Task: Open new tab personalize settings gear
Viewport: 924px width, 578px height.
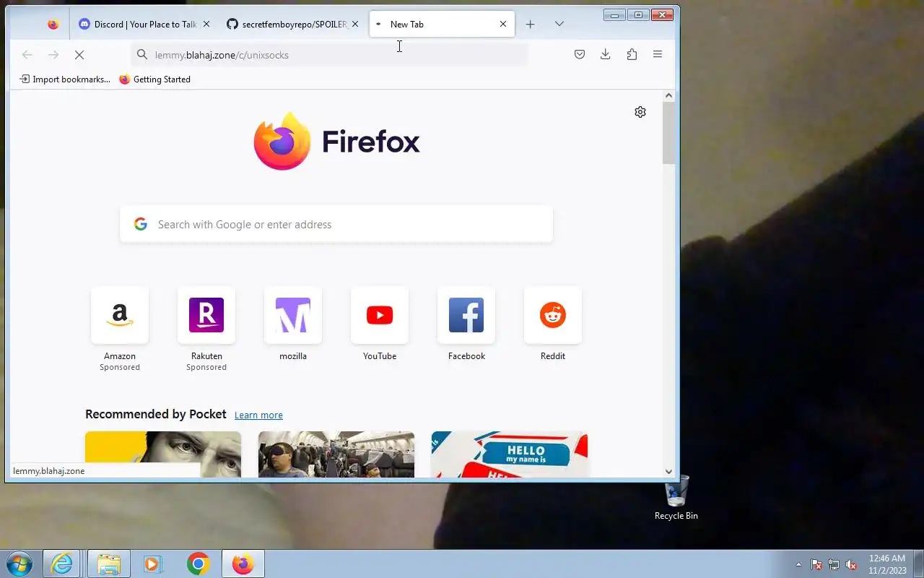Action: click(640, 112)
